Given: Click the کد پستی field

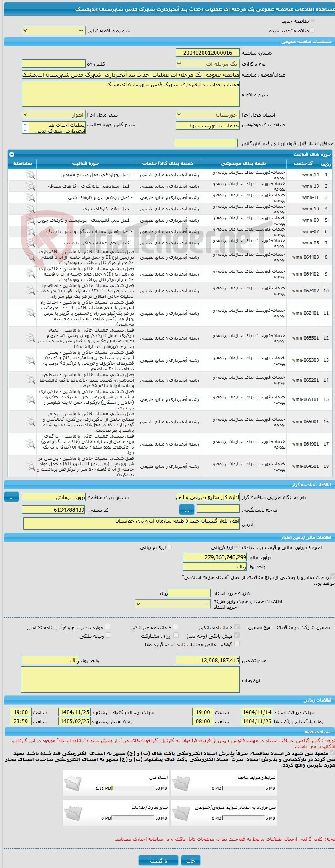Looking at the screenshot, I should [53, 510].
